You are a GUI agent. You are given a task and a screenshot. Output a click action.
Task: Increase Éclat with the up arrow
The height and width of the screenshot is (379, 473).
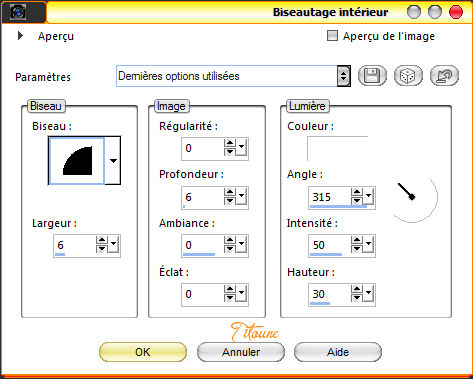(230, 289)
